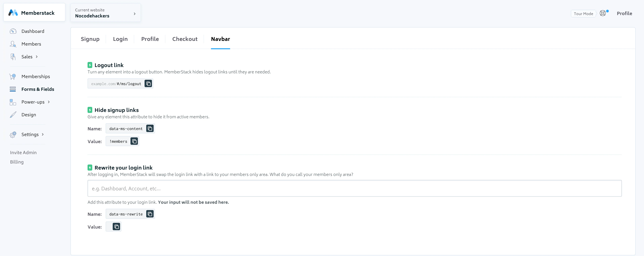Copy the logout link URL
Image resolution: width=644 pixels, height=256 pixels.
[148, 84]
